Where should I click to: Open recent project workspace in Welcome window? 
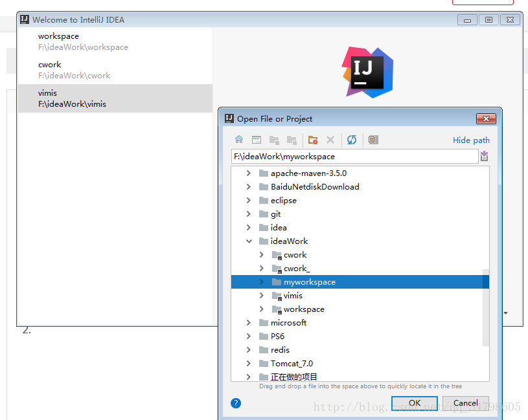115,41
